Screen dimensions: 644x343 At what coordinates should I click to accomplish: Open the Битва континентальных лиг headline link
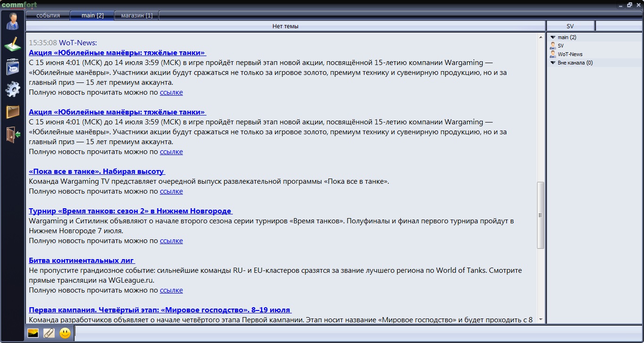click(81, 261)
